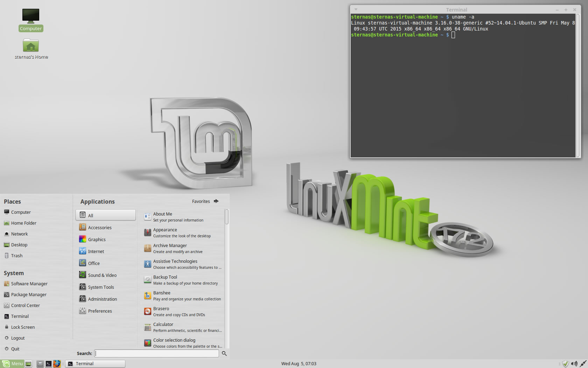The height and width of the screenshot is (368, 588).
Task: Launch Assistive Technologies application
Action: pyautogui.click(x=183, y=264)
